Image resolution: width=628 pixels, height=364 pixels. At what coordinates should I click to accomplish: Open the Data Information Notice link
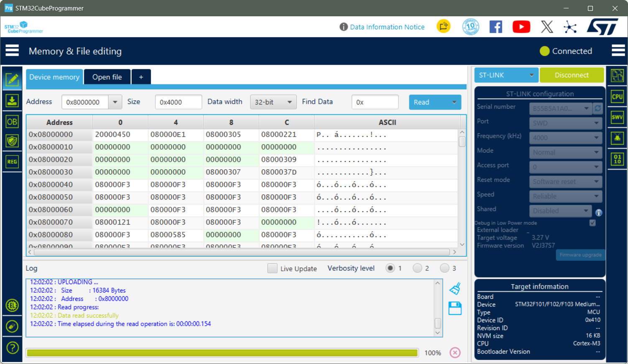387,27
